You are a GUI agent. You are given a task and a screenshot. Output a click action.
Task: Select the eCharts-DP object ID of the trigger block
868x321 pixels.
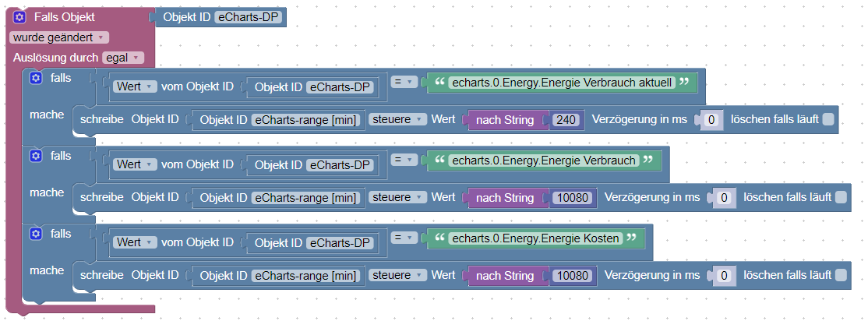click(249, 17)
